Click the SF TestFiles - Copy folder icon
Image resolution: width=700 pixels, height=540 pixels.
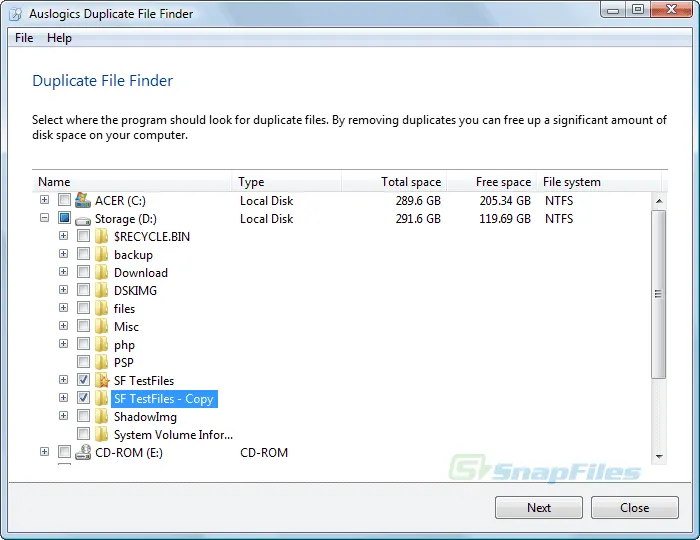tap(102, 398)
